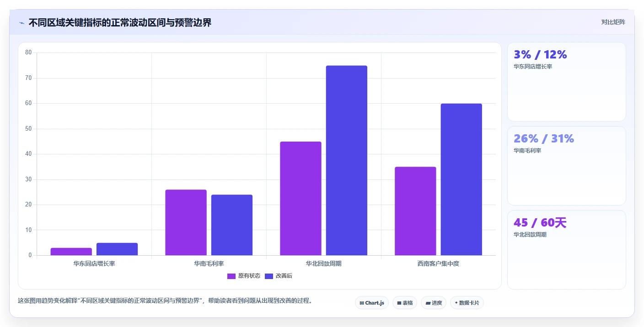The image size is (644, 327).
Task: Click x-axis label 西南客户集中度
Action: tap(438, 264)
